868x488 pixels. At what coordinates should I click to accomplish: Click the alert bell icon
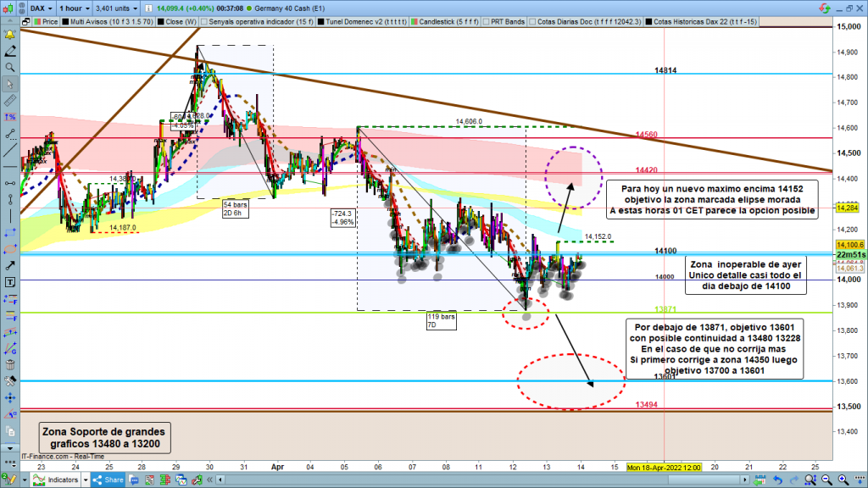9,35
